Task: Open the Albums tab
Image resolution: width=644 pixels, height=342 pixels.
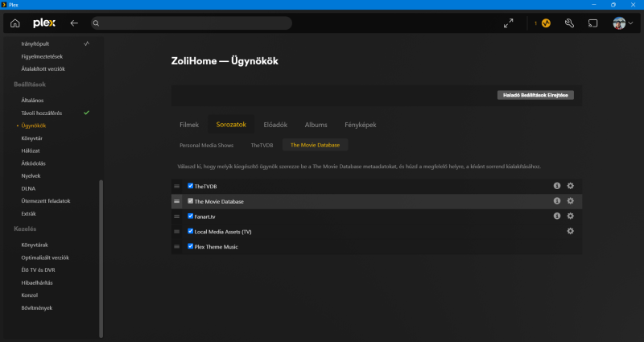Action: 316,125
